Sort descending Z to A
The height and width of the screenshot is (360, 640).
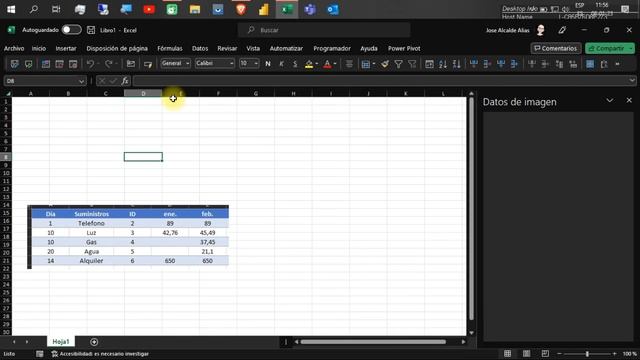coord(457,64)
